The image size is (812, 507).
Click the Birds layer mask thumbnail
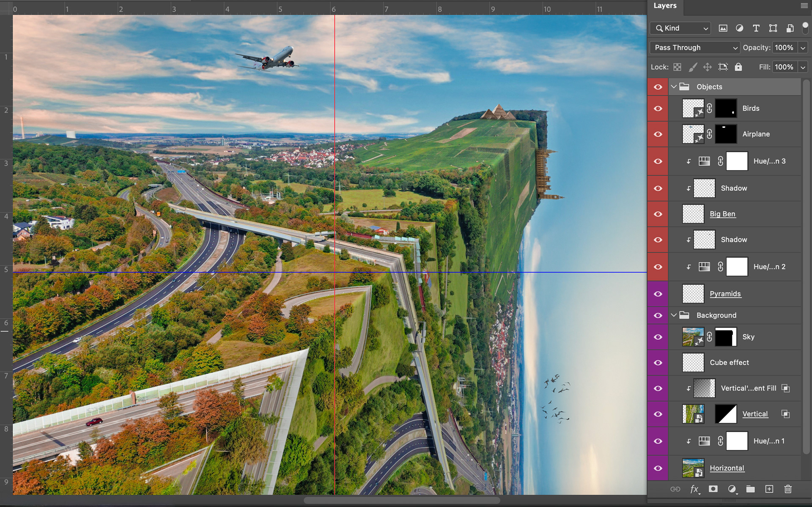pos(726,109)
